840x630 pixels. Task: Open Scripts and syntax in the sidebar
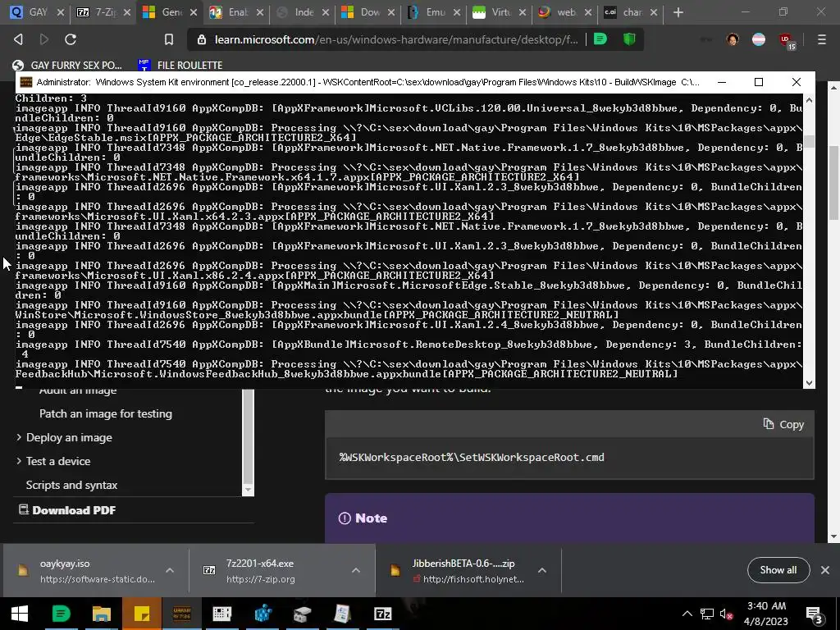[71, 485]
